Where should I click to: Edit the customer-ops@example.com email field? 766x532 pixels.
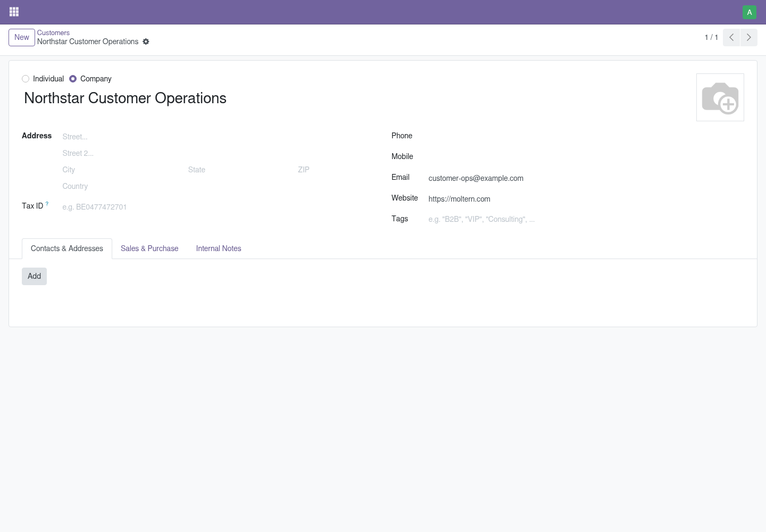point(586,178)
